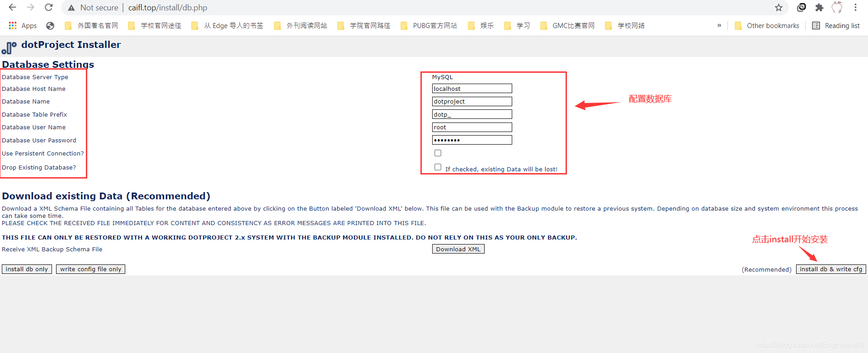Click the write config file only button

coord(90,269)
